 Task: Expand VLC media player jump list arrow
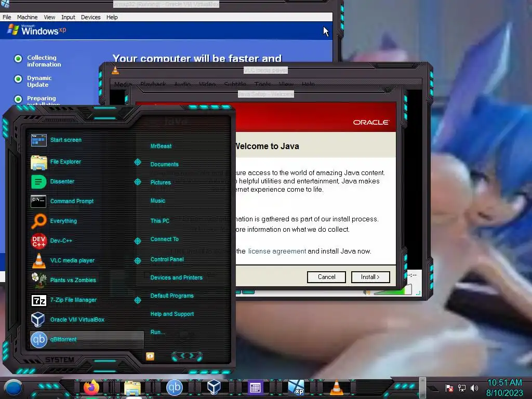point(138,261)
